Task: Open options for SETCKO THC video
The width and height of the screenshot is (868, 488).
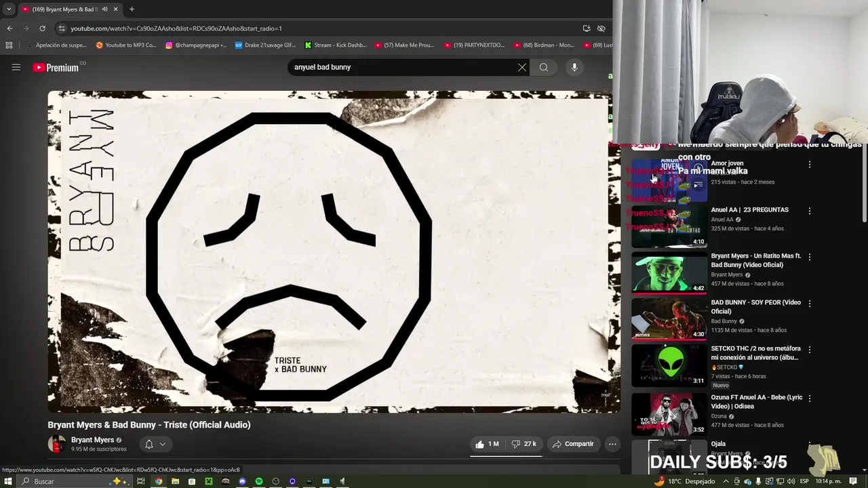Action: [x=809, y=350]
